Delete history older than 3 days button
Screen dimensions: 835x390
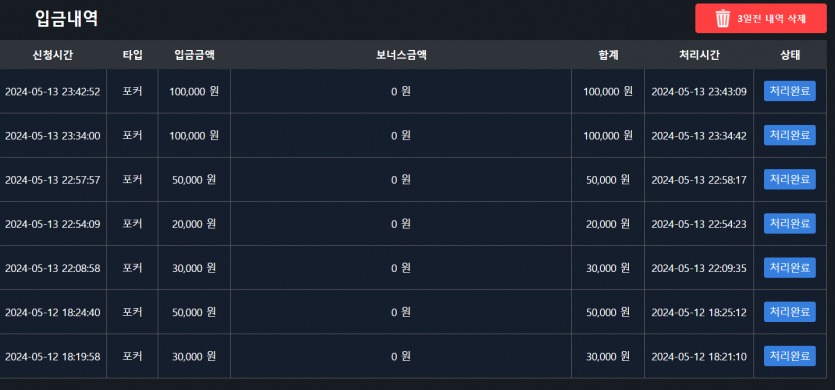pyautogui.click(x=760, y=19)
